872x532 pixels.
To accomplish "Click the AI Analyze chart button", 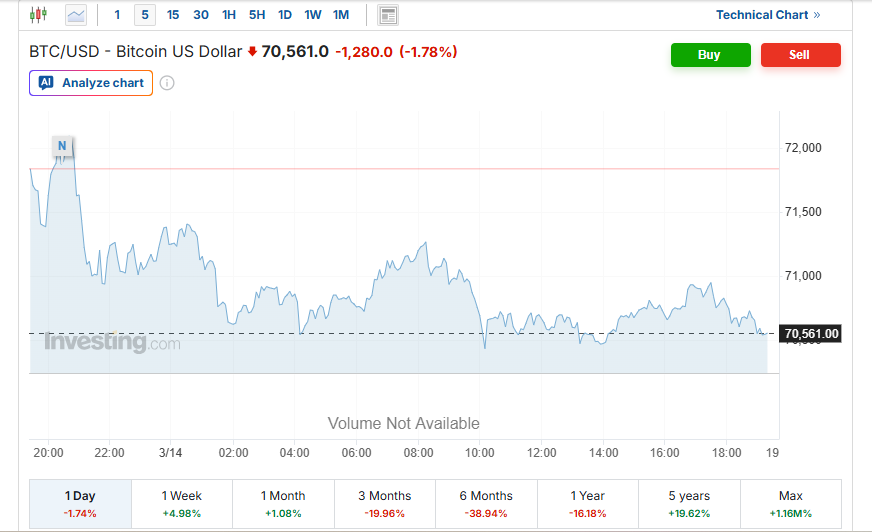I will 91,83.
